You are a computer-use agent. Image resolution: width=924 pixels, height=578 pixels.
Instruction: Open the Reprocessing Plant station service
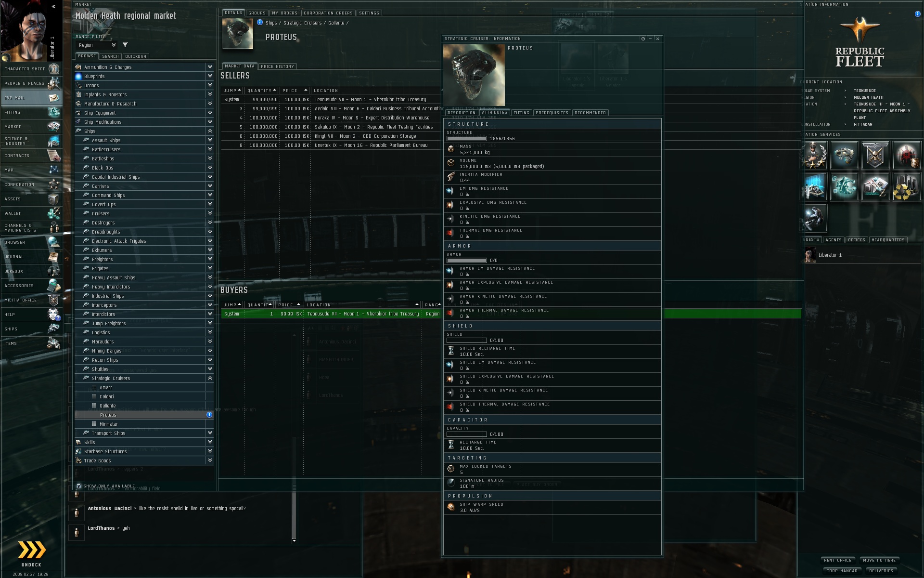pyautogui.click(x=906, y=187)
